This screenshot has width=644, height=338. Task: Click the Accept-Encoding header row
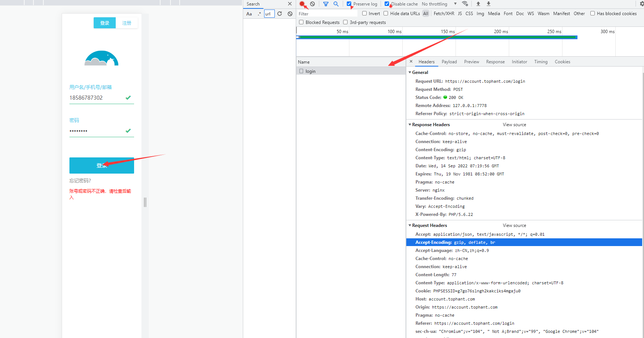coord(524,242)
